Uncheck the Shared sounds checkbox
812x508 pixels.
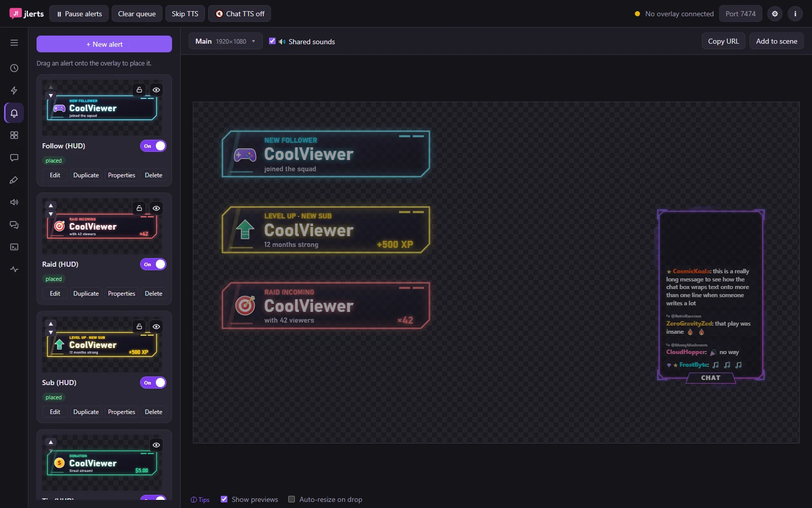(273, 41)
